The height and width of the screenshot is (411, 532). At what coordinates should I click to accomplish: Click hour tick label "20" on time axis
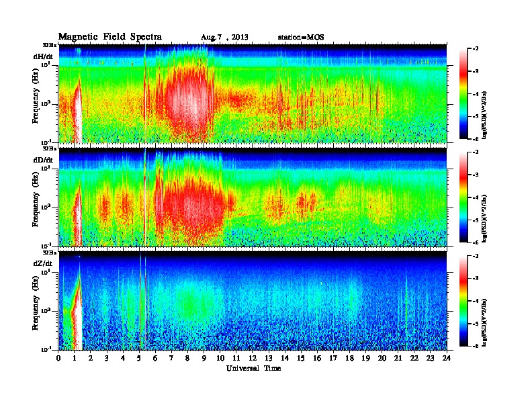(x=382, y=358)
